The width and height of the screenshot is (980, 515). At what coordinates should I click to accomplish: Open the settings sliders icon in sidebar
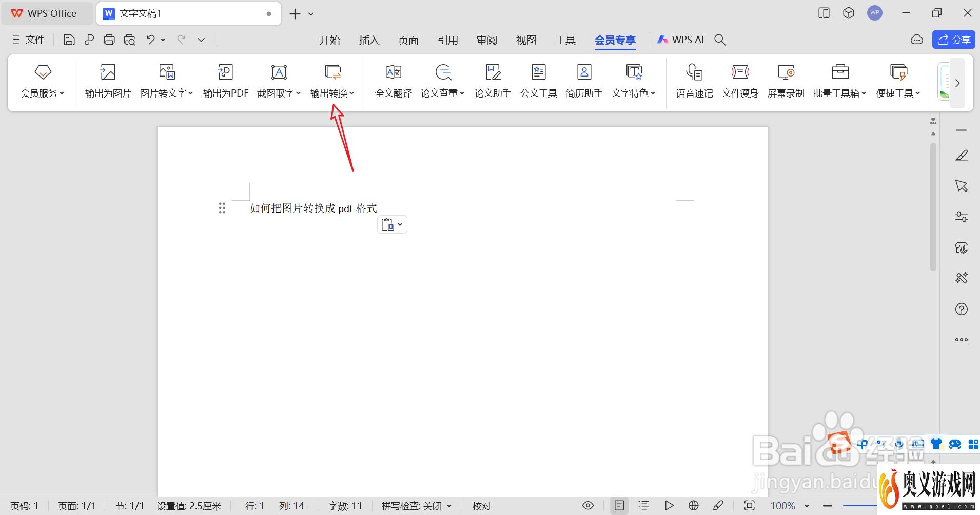click(962, 217)
